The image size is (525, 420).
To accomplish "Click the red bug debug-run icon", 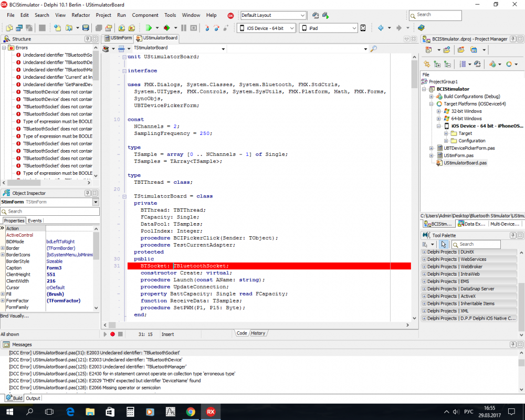I will pyautogui.click(x=167, y=28).
